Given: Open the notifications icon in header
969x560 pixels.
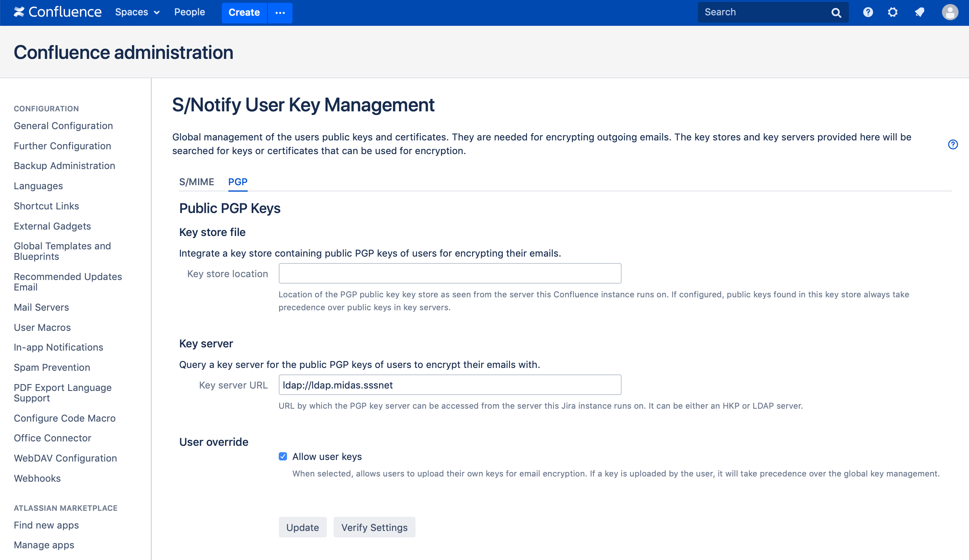Looking at the screenshot, I should (919, 13).
